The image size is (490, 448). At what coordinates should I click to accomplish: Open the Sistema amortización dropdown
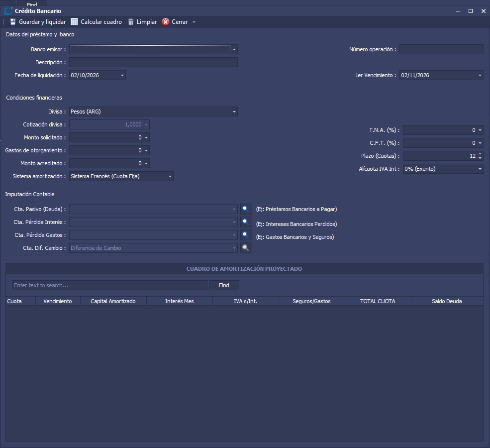coord(170,176)
